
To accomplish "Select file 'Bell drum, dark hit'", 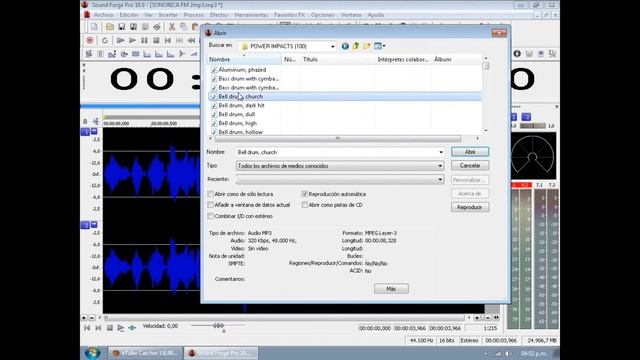I will pyautogui.click(x=241, y=105).
